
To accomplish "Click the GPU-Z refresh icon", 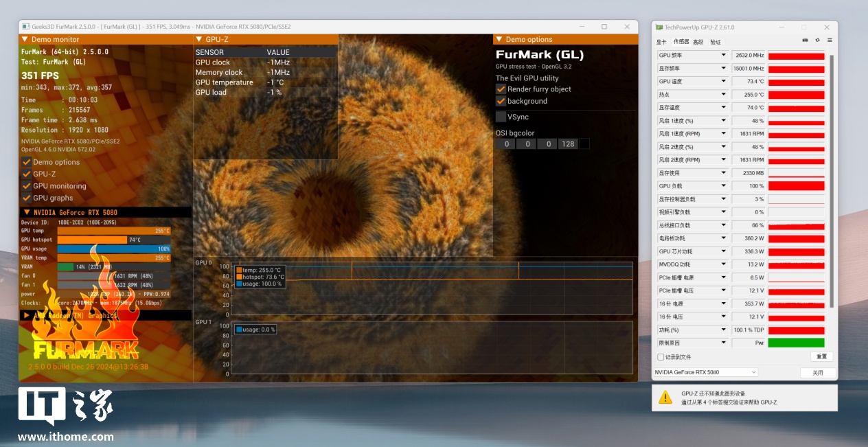I will (817, 41).
